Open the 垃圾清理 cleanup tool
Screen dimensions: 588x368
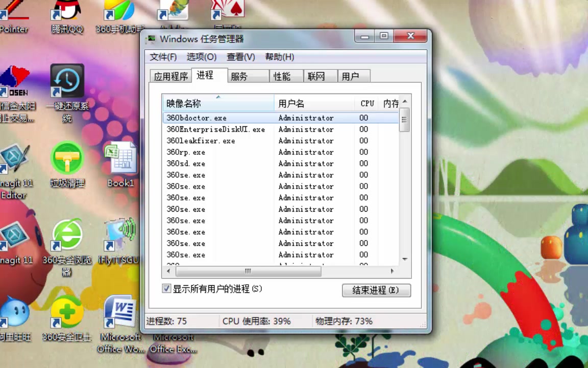(67, 158)
